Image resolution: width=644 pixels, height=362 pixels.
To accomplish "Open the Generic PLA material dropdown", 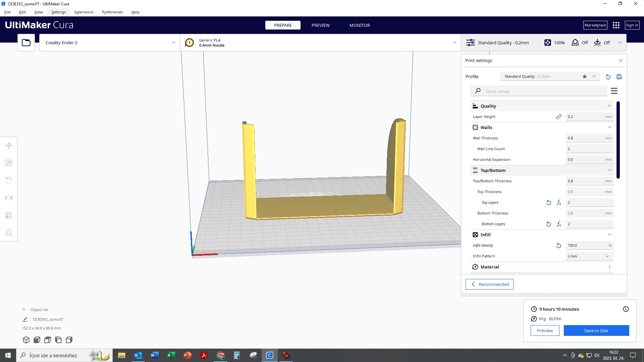I will coord(320,43).
